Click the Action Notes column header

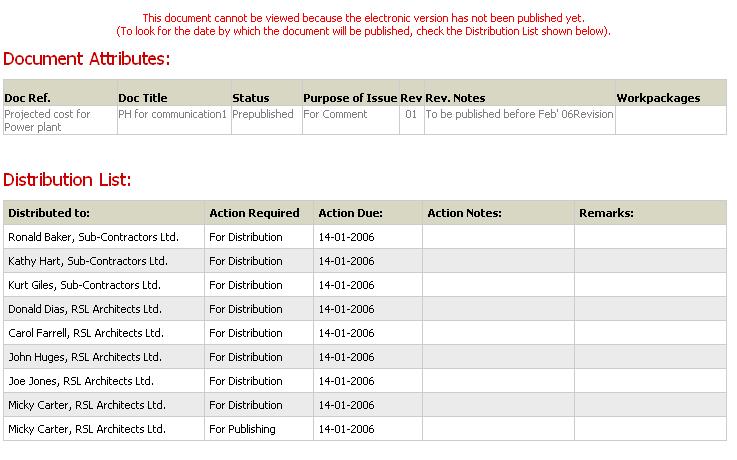(x=464, y=213)
